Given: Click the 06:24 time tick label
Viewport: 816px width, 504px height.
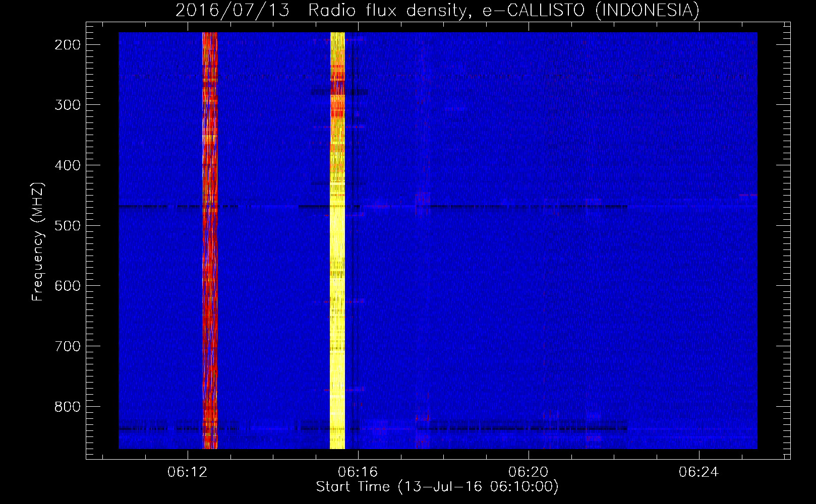Looking at the screenshot, I should tap(699, 472).
